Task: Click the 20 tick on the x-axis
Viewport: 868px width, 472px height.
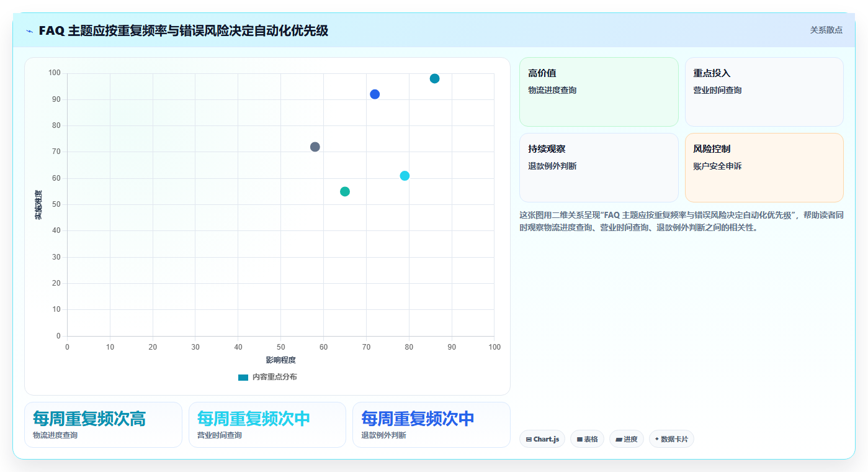Action: point(153,347)
